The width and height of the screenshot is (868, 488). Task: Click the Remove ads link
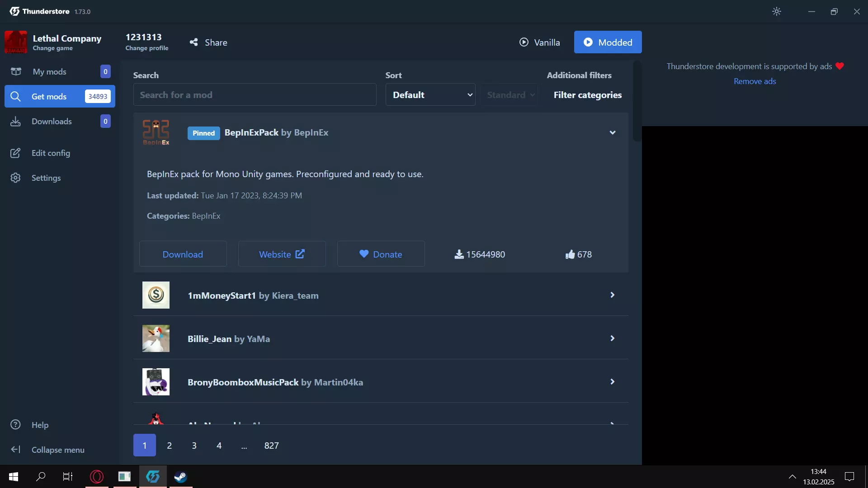tap(755, 81)
